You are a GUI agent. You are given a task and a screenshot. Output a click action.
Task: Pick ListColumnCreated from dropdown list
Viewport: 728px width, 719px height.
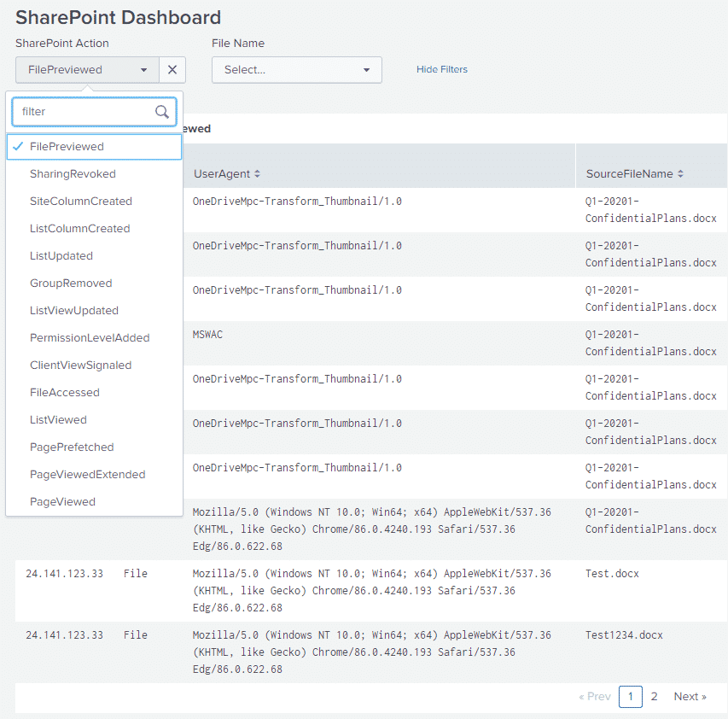pyautogui.click(x=79, y=229)
